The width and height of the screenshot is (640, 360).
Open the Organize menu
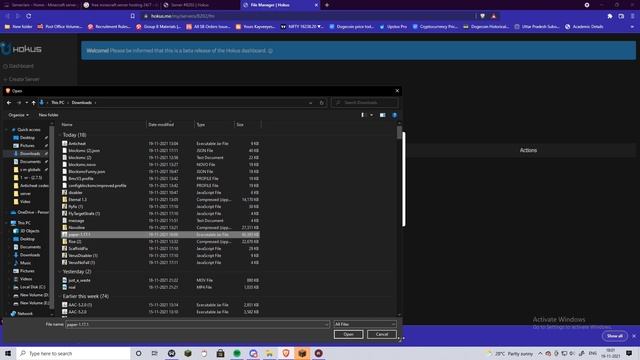click(x=18, y=115)
